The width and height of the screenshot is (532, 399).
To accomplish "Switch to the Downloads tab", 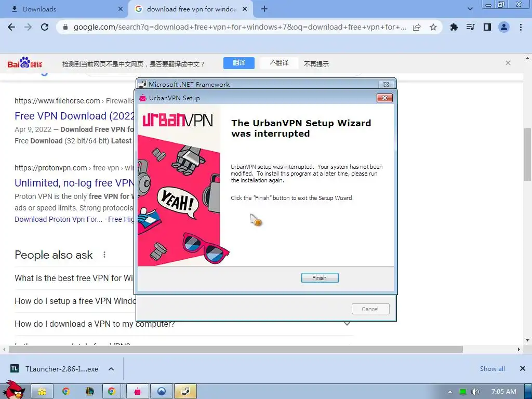I will click(64, 9).
